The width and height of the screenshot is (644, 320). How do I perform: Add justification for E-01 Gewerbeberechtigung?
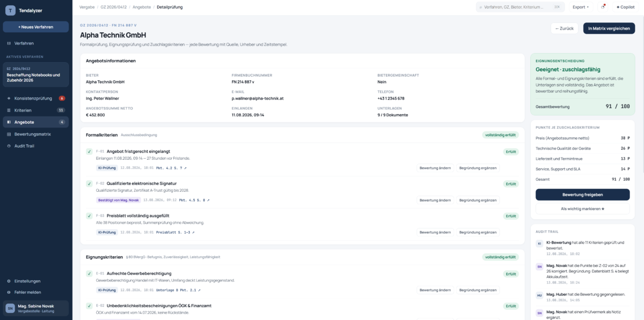tap(478, 290)
